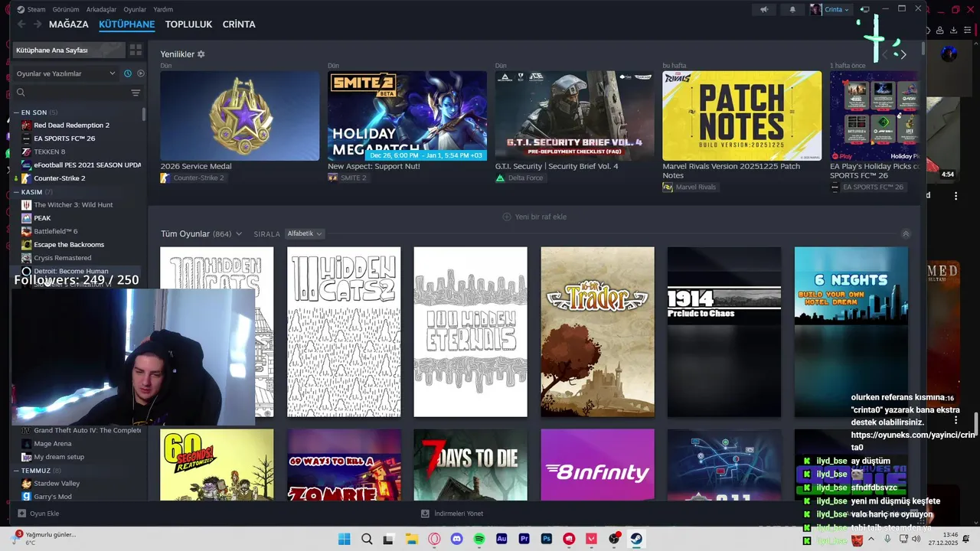Viewport: 980px width, 551px height.
Task: Open File Explorer from the taskbar
Action: pos(412,539)
